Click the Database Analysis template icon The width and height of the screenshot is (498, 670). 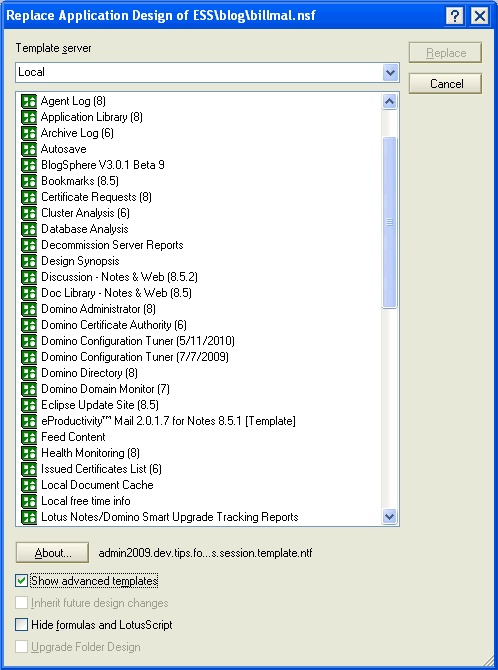click(29, 229)
